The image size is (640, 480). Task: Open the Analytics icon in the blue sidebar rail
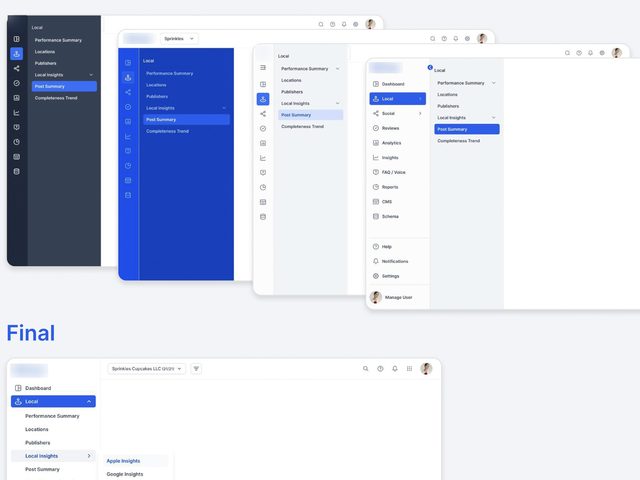(x=128, y=122)
